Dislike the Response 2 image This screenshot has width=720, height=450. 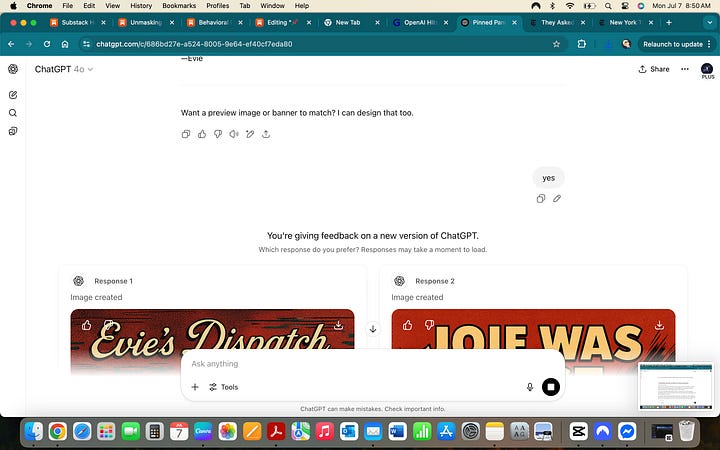(x=429, y=325)
